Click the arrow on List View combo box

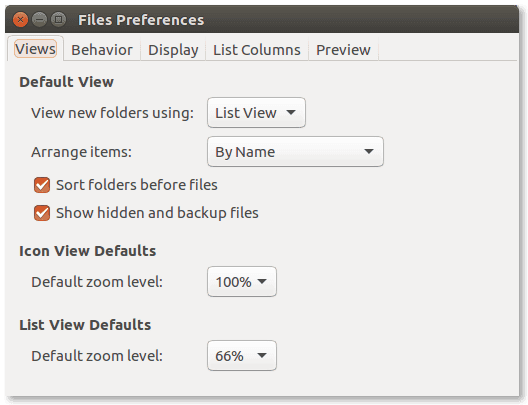(x=291, y=113)
